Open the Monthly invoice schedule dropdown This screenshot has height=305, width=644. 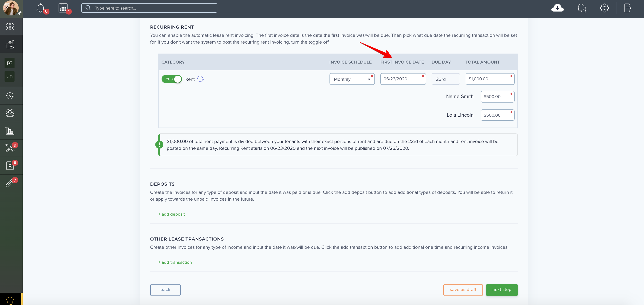352,79
